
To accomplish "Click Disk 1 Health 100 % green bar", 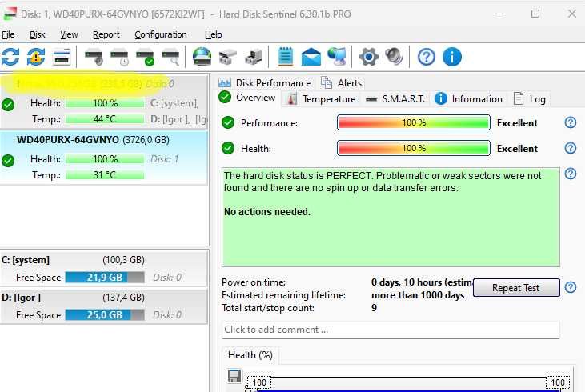I will click(105, 159).
